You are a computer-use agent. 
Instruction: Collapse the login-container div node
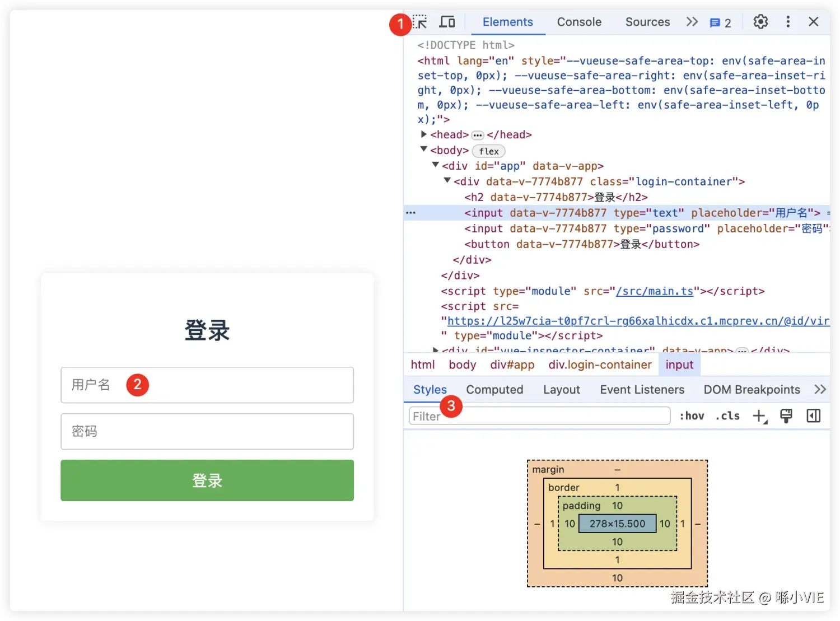447,181
